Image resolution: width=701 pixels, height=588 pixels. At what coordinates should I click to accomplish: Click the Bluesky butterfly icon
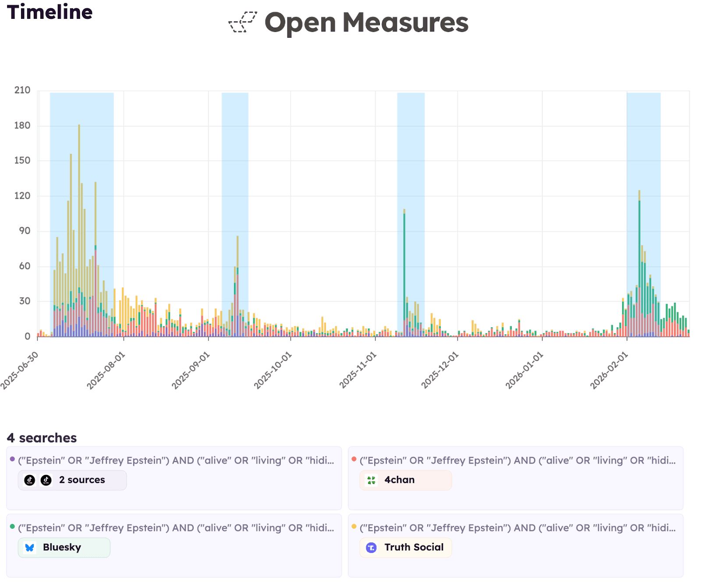click(x=29, y=547)
